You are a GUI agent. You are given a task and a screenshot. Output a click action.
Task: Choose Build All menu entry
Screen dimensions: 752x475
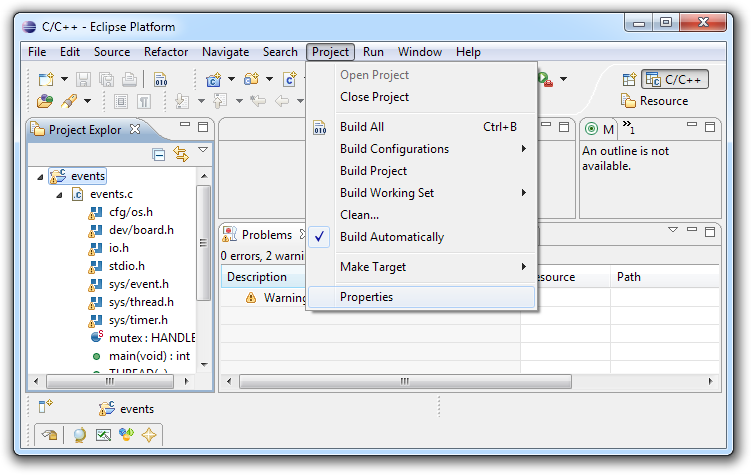coord(422,127)
